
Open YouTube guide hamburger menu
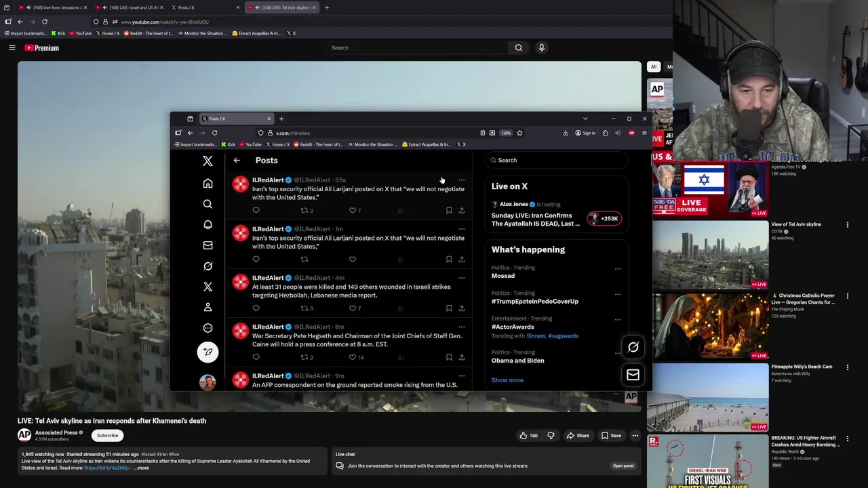[x=12, y=47]
